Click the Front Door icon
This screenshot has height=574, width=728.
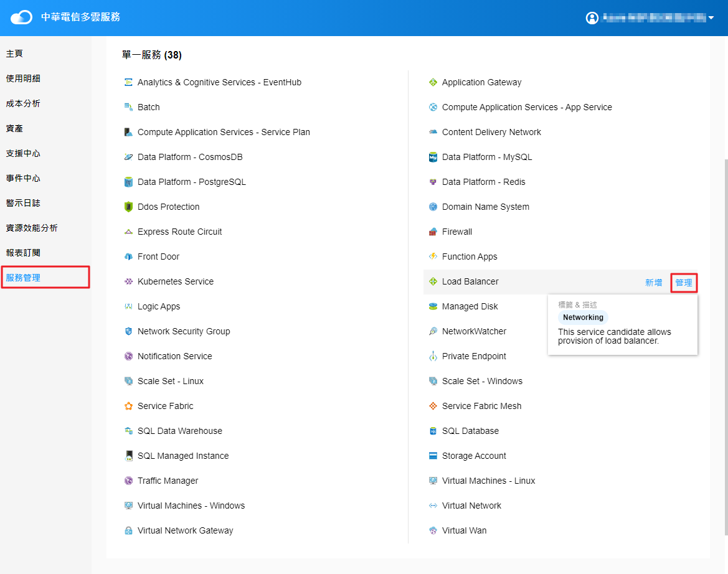(129, 256)
